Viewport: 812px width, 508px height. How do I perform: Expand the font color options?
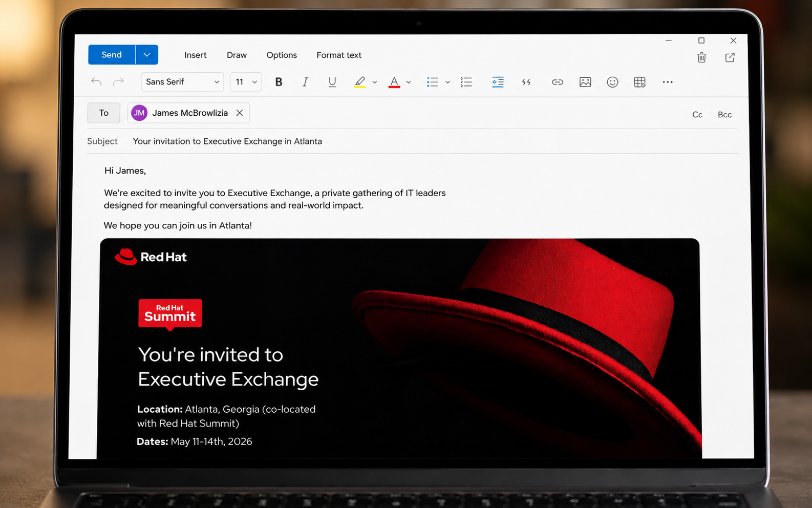pos(409,82)
